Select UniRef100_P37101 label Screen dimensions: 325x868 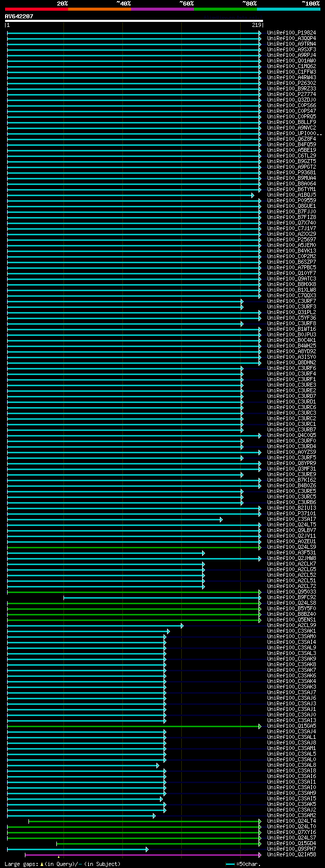point(291,513)
